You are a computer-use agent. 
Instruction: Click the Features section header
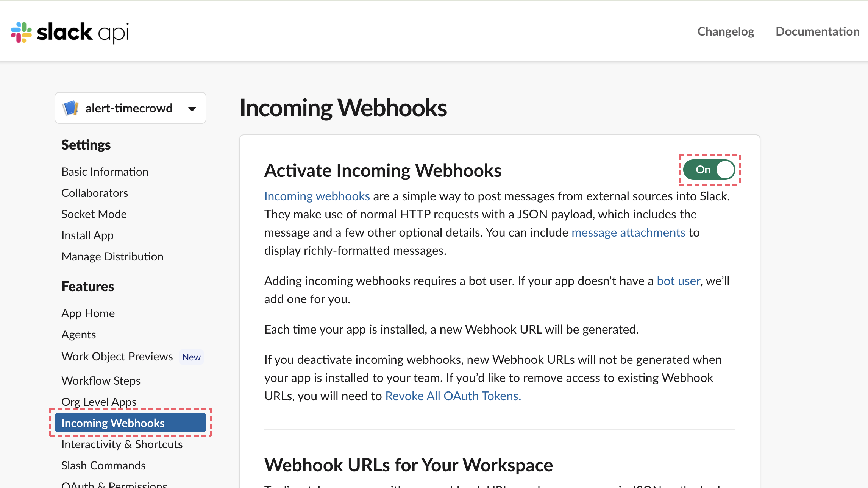point(87,287)
